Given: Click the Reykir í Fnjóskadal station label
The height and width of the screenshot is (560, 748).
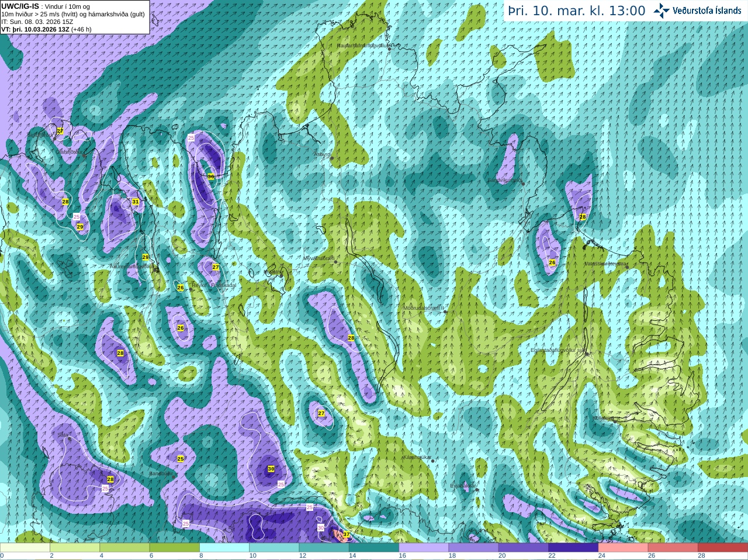Looking at the screenshot, I should click(x=214, y=285).
